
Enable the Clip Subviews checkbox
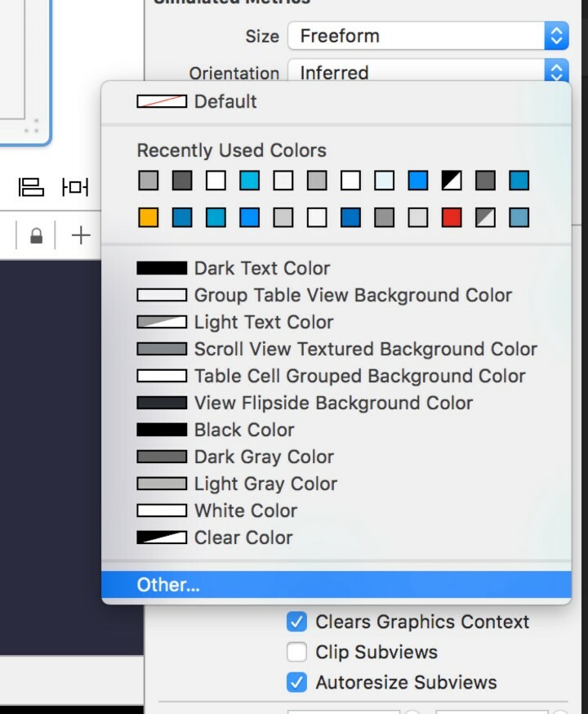click(296, 652)
